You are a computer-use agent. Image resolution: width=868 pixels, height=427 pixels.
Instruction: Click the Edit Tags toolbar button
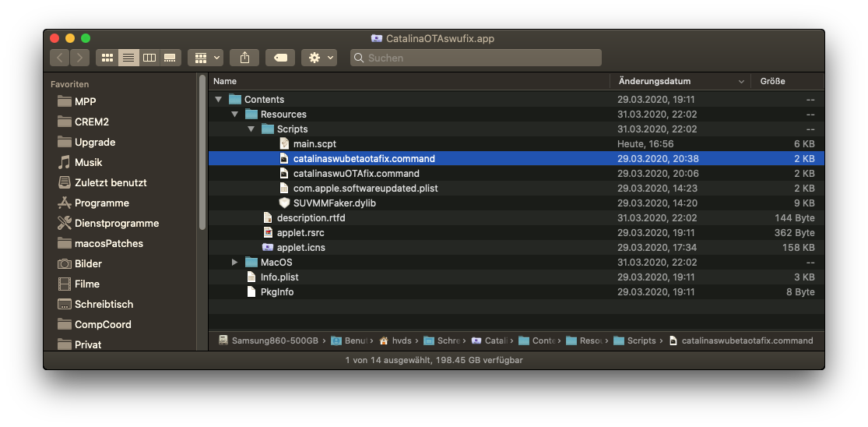point(280,58)
